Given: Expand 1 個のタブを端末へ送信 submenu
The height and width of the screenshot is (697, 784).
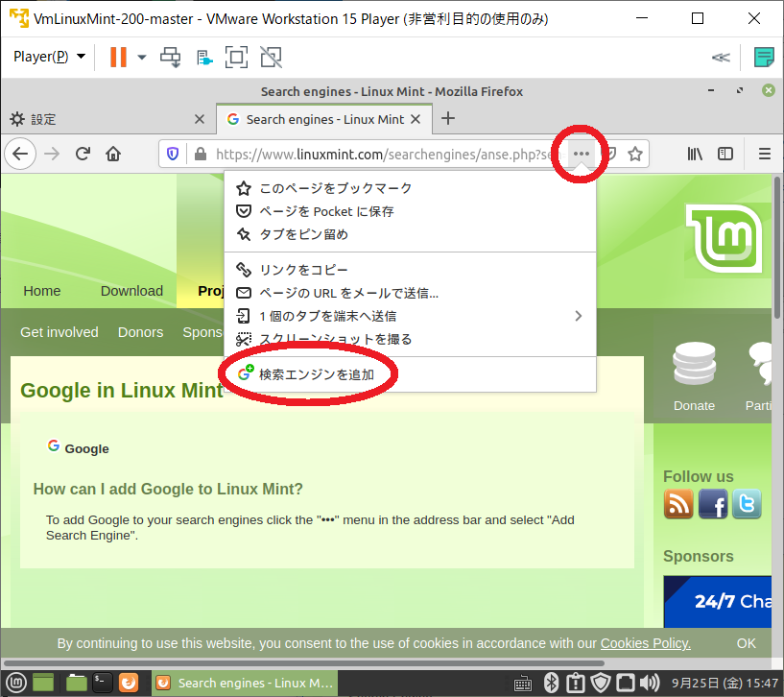Looking at the screenshot, I should (410, 316).
